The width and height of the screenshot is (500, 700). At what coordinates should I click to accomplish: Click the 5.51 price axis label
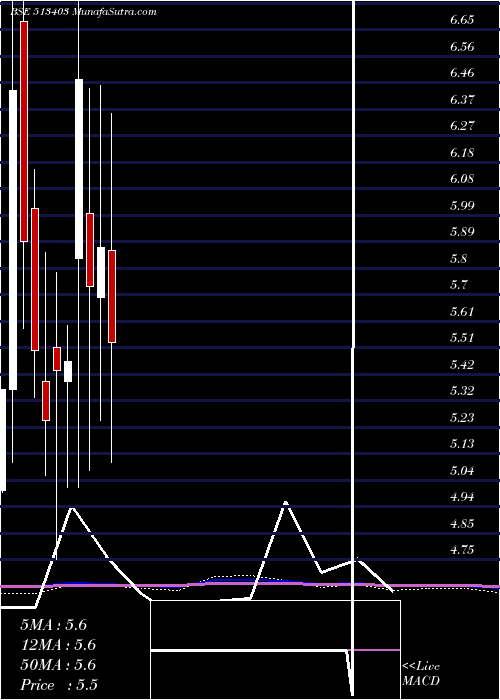(462, 338)
